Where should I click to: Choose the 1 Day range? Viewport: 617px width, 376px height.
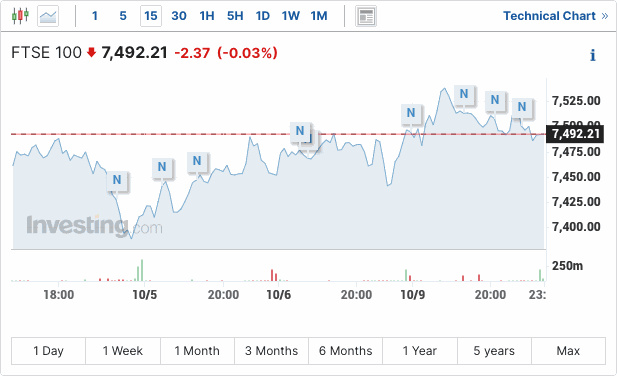(48, 351)
